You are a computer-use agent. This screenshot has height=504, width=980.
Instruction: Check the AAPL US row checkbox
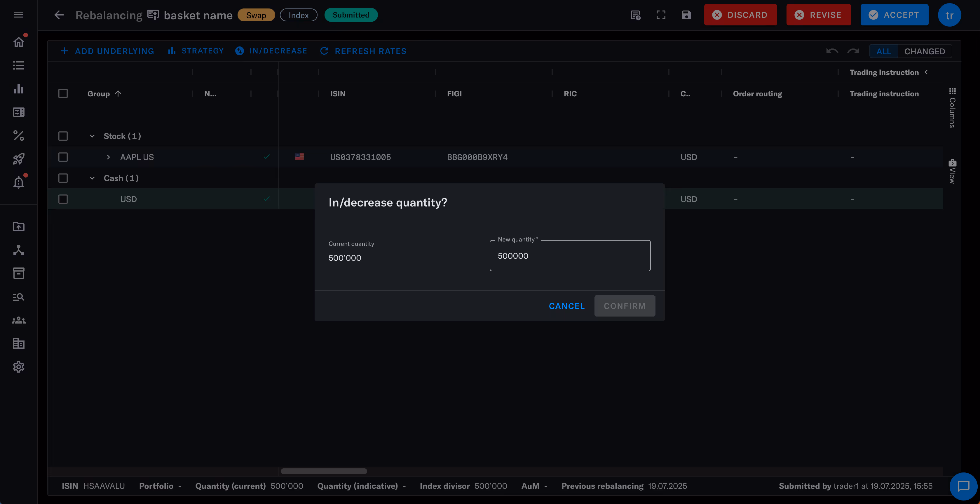pos(63,157)
